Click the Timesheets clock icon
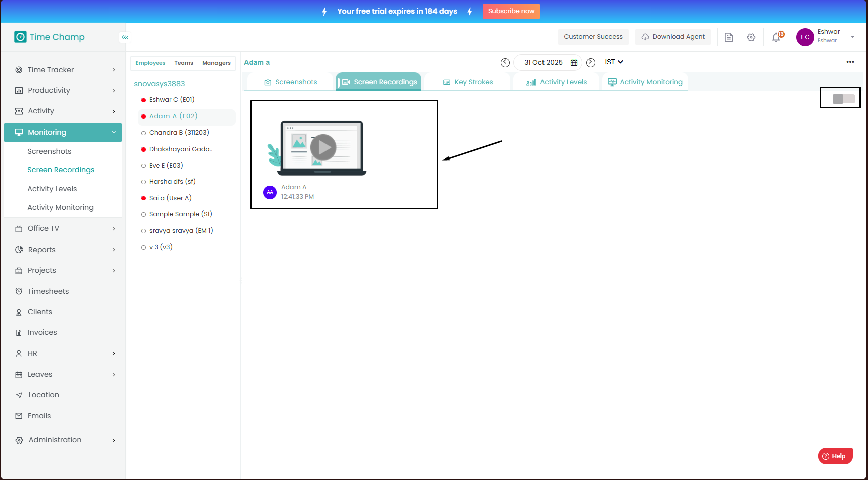 (19, 291)
